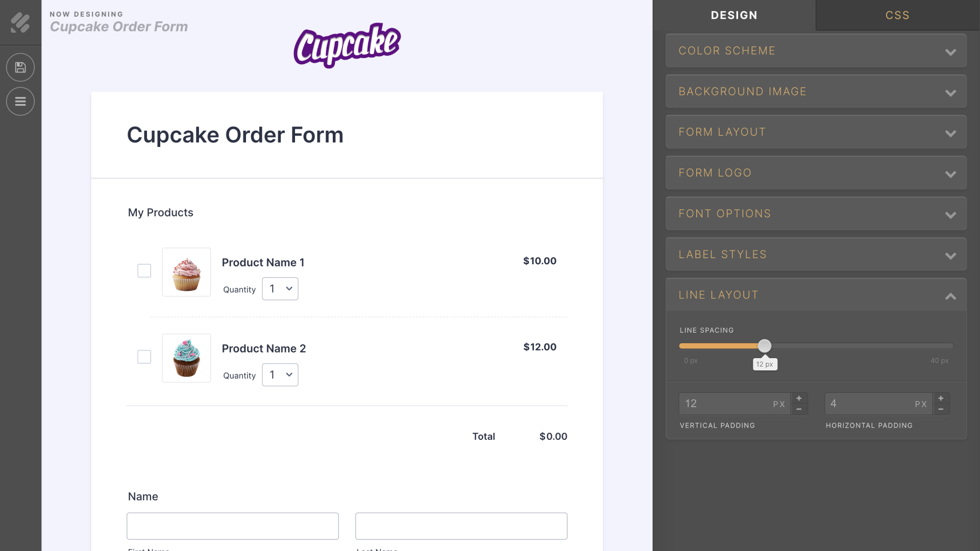The height and width of the screenshot is (551, 980).
Task: Click the Line Spacing slider handle
Action: pos(764,346)
